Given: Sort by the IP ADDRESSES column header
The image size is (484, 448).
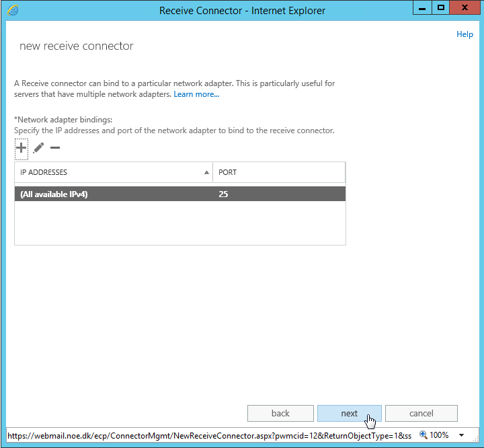Looking at the screenshot, I should click(x=114, y=172).
